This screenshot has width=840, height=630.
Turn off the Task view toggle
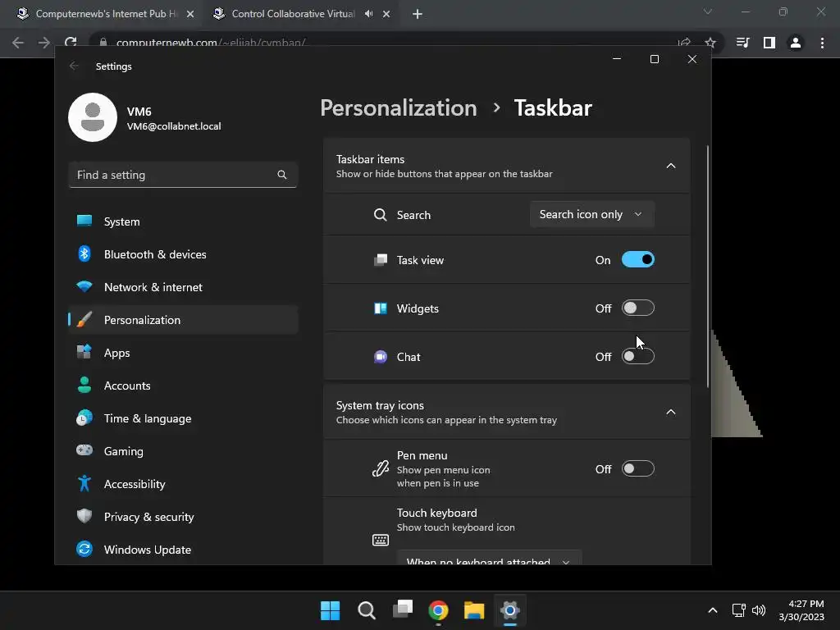point(637,260)
